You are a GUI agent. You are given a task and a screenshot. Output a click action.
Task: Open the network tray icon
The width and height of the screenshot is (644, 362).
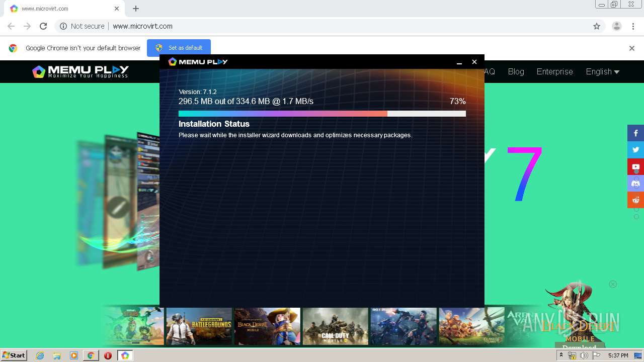(x=572, y=355)
